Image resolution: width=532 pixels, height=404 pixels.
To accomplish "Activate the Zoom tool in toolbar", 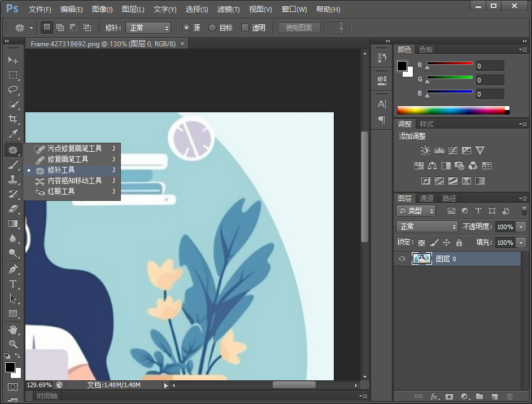I will (12, 344).
